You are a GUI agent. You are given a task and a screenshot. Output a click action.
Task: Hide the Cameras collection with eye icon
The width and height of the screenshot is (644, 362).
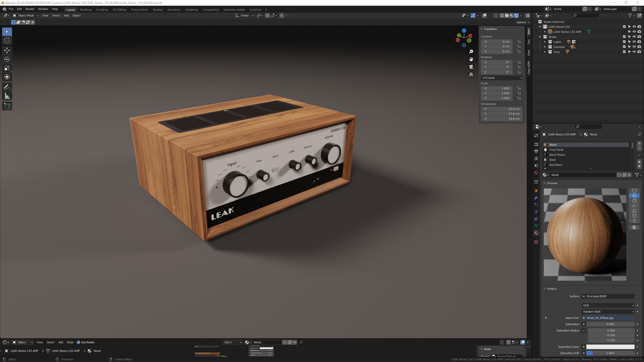[634, 47]
